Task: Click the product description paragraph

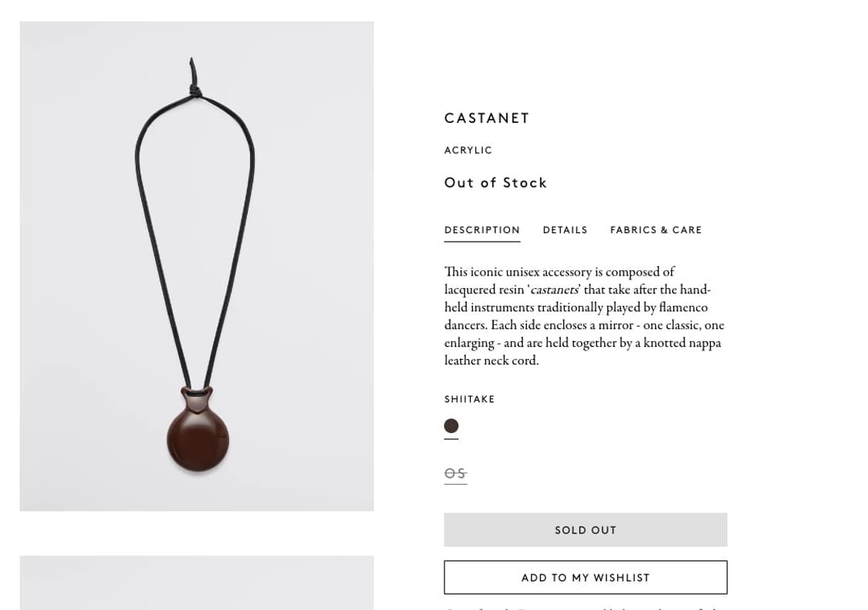Action: coord(585,317)
